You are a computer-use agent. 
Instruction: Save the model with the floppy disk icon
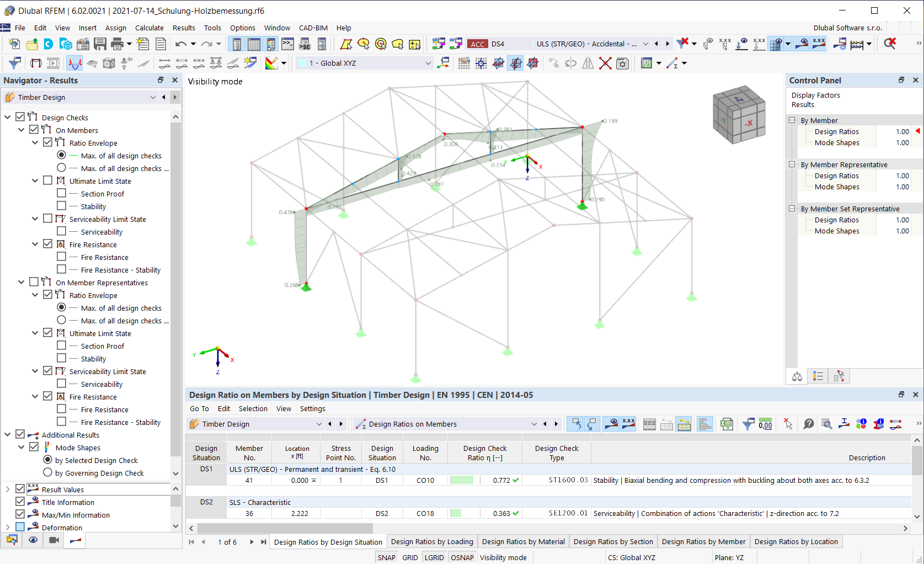click(100, 44)
